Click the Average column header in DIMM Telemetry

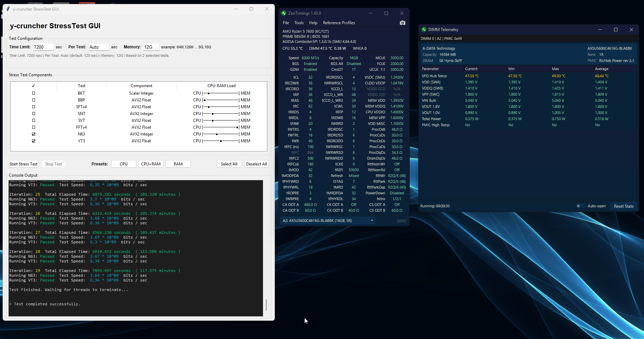pyautogui.click(x=615, y=69)
